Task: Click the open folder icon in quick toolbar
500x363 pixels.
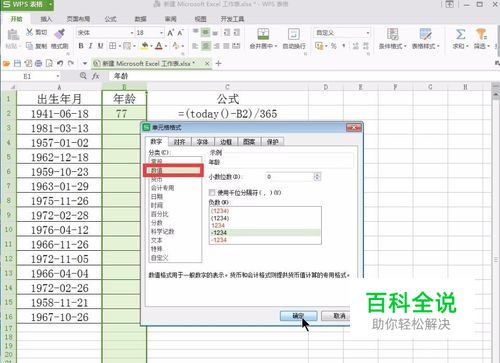Action: click(x=6, y=63)
